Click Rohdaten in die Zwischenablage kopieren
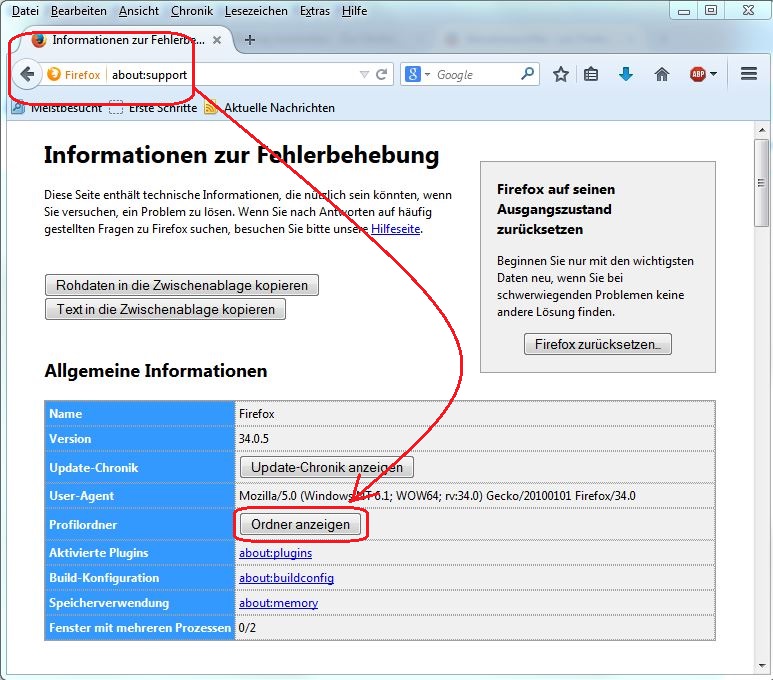The image size is (773, 680). [181, 285]
